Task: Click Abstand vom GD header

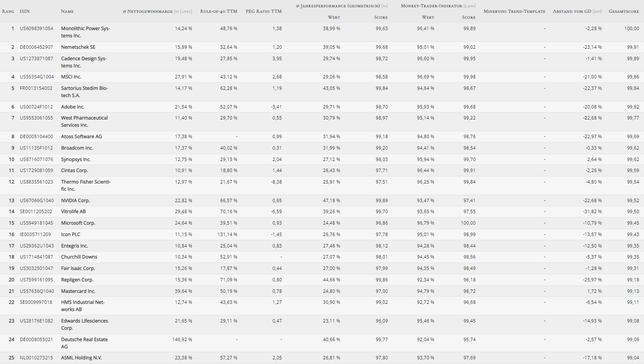Action: (x=577, y=11)
